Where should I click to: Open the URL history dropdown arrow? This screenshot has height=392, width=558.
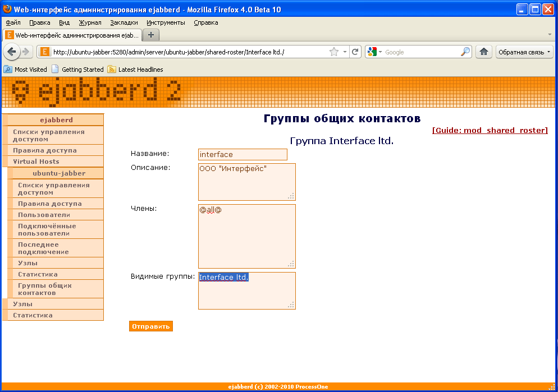[345, 52]
